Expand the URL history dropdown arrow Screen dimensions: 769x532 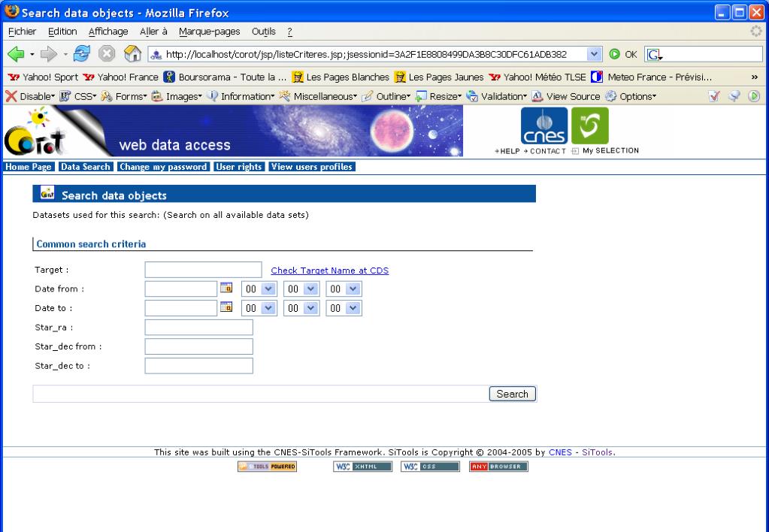(594, 54)
